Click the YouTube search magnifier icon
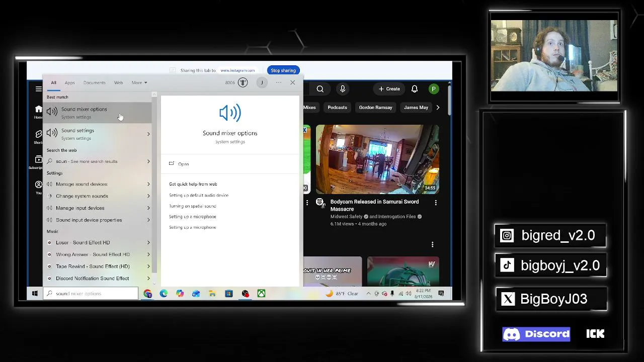The image size is (644, 362). [320, 89]
